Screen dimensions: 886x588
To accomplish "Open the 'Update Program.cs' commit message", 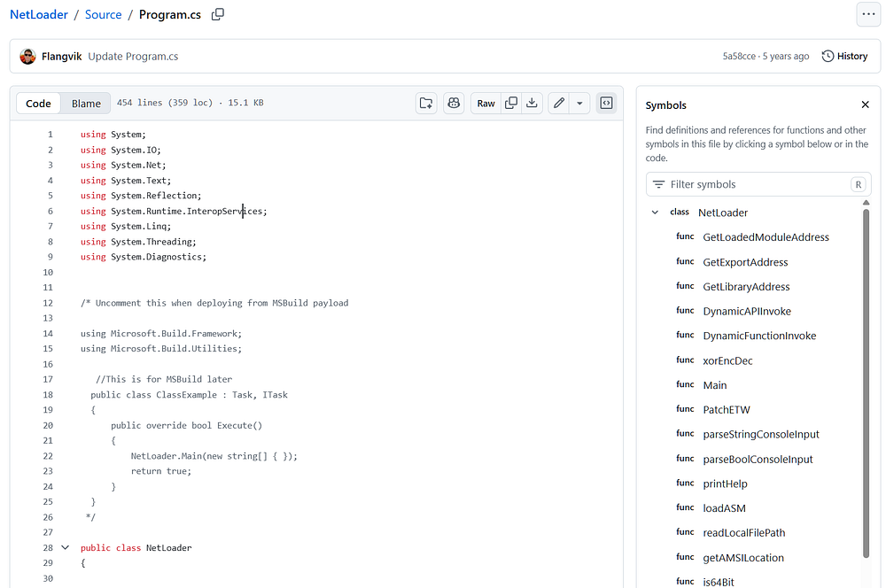I will coord(133,56).
